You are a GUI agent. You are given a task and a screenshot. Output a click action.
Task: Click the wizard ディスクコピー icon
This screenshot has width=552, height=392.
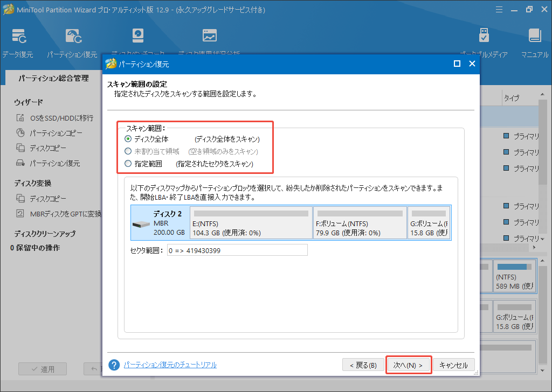20,148
